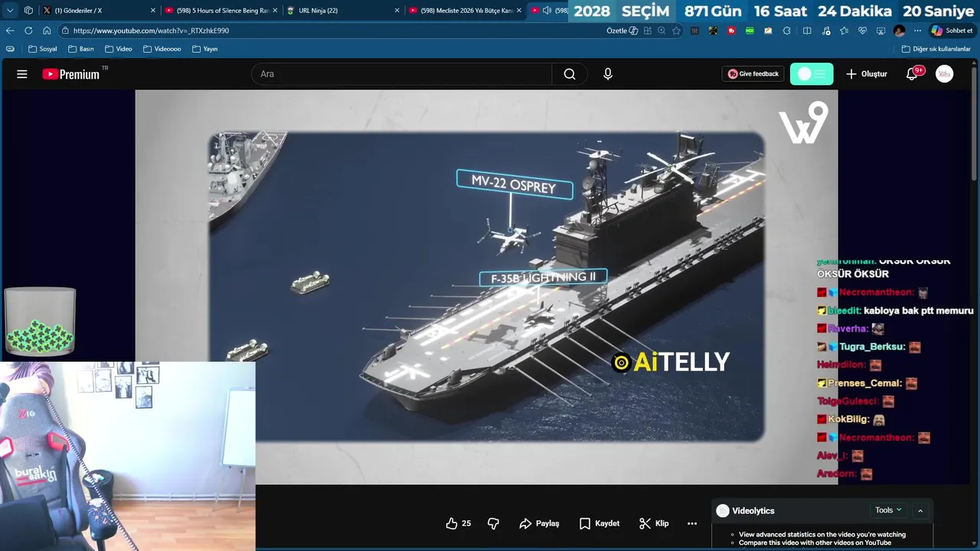Open the tab actions dropdown arrow
The image size is (980, 551).
(10, 11)
